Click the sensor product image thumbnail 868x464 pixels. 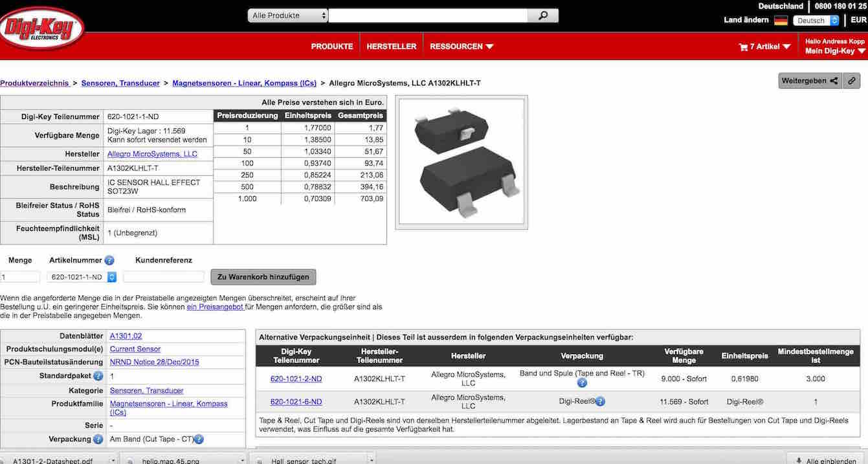click(x=461, y=162)
